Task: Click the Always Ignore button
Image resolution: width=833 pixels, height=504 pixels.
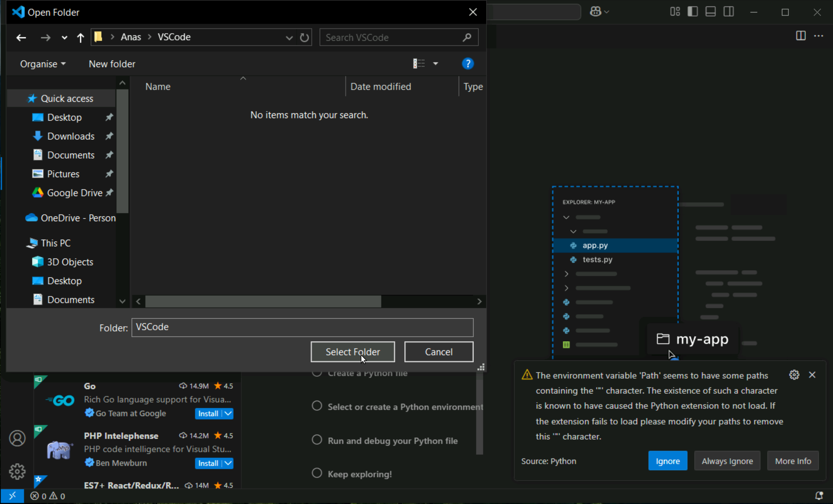Action: 727,461
